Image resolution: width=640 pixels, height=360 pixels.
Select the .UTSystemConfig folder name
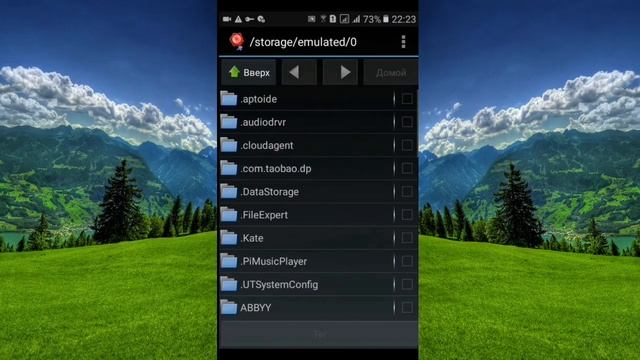pos(279,285)
